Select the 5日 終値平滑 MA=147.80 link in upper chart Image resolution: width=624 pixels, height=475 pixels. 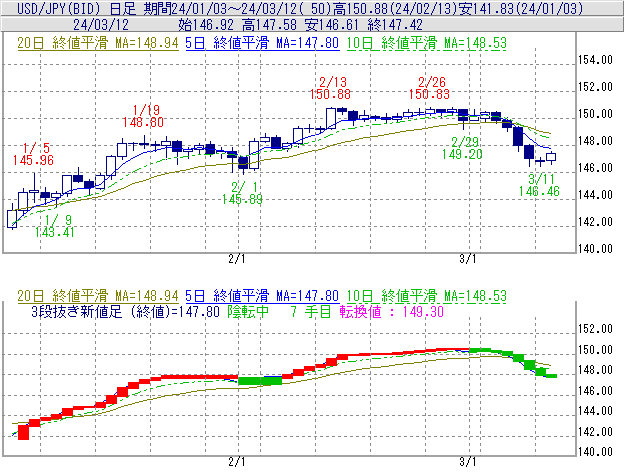point(262,43)
